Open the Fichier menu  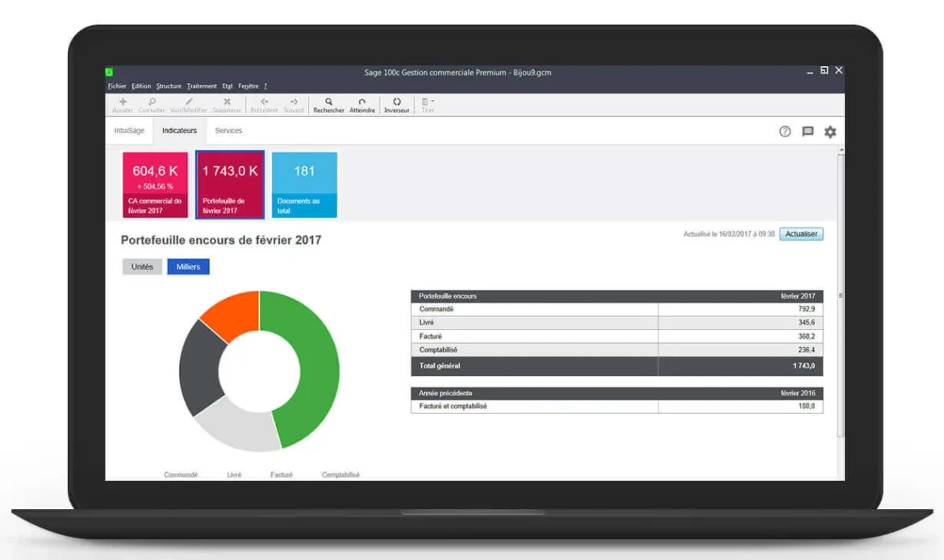pyautogui.click(x=117, y=86)
